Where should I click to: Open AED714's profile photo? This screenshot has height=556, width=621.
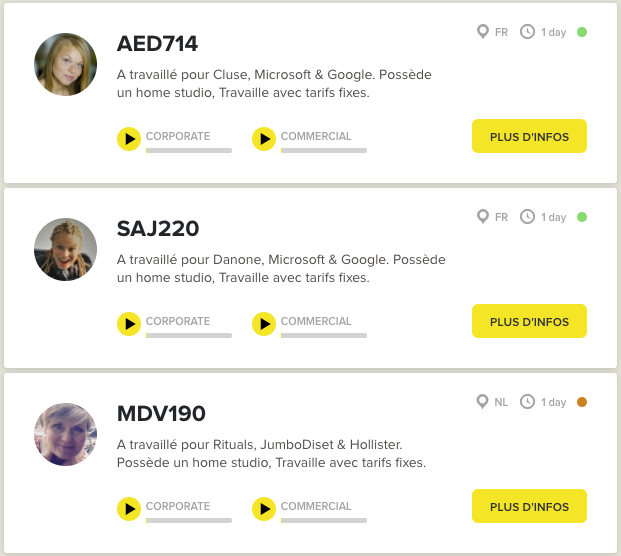coord(65,65)
